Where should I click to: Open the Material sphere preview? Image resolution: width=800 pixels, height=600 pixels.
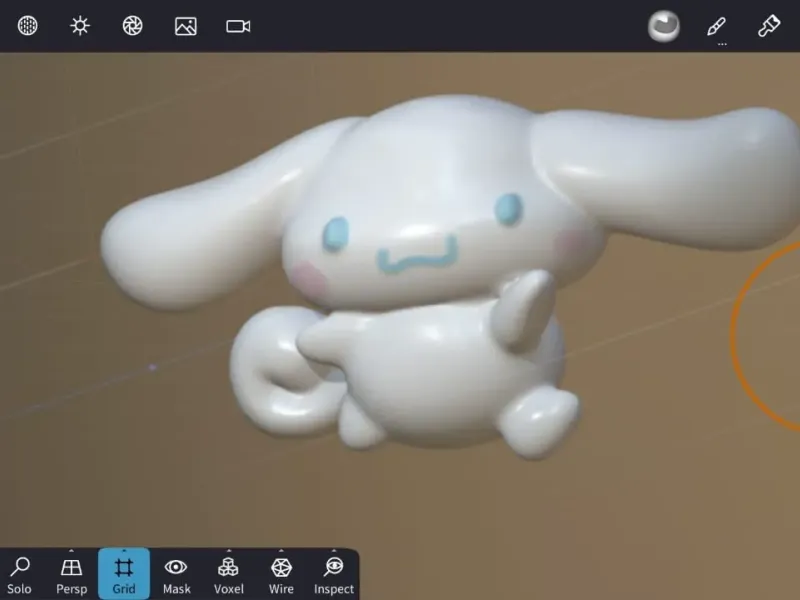click(664, 26)
